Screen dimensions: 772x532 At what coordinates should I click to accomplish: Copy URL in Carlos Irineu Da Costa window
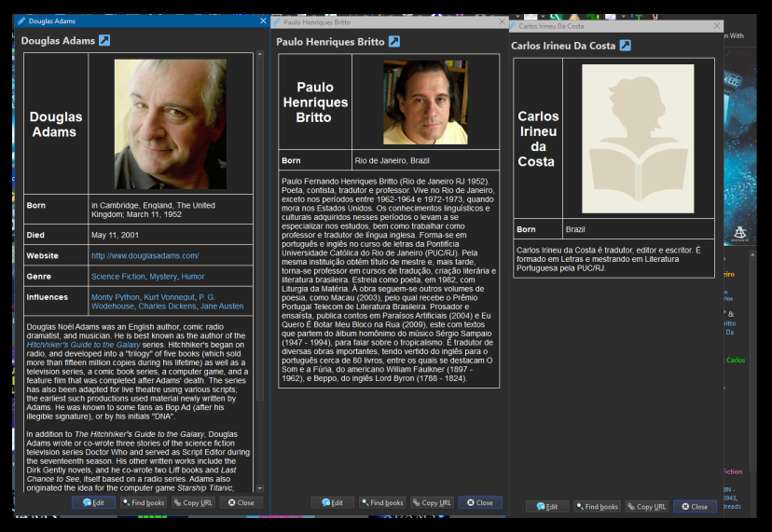coord(647,507)
